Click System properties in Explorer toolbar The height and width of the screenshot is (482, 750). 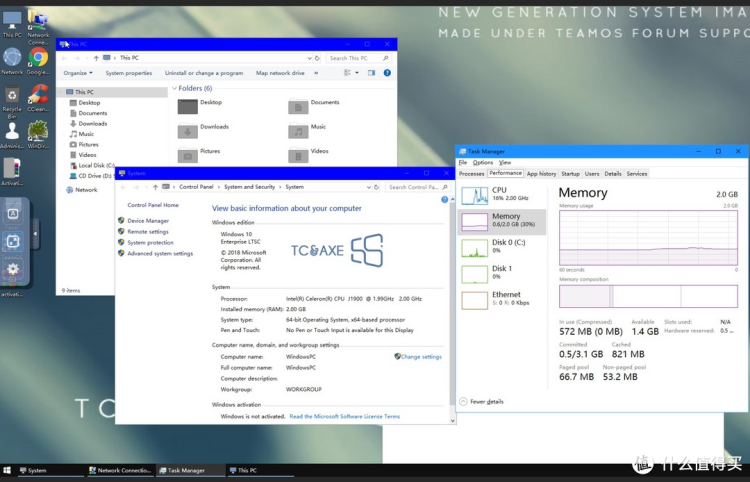129,73
